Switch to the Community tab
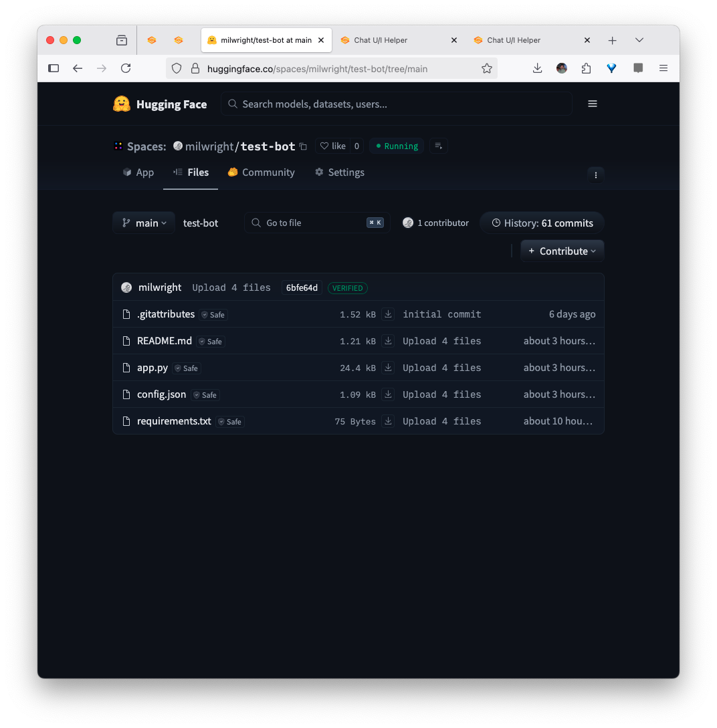This screenshot has height=728, width=717. [261, 172]
